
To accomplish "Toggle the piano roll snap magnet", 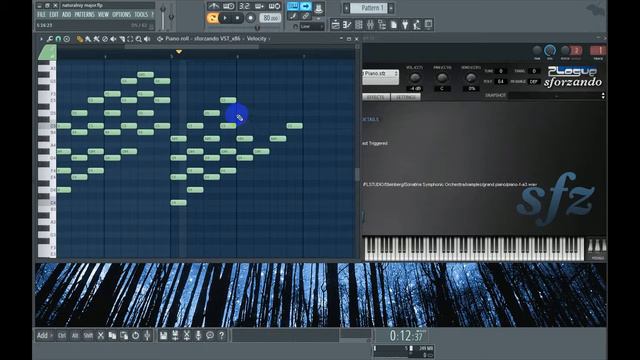I will [58, 39].
